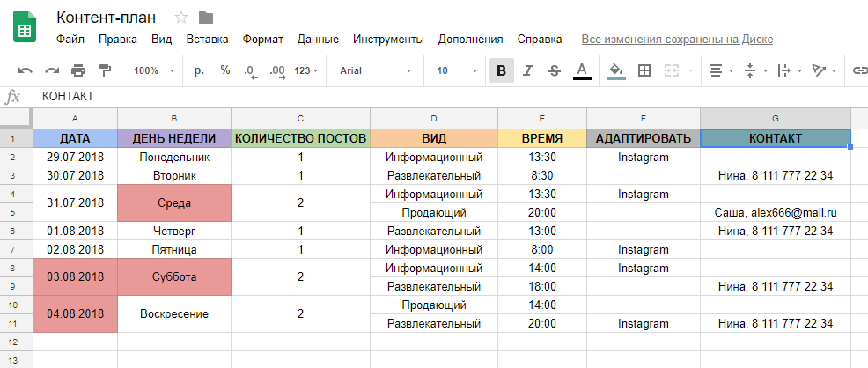
Task: Click the Undo arrow icon
Action: [x=26, y=70]
